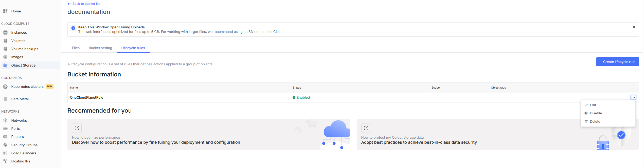Image resolution: width=644 pixels, height=168 pixels.
Task: Open Instances from the sidebar
Action: click(19, 32)
